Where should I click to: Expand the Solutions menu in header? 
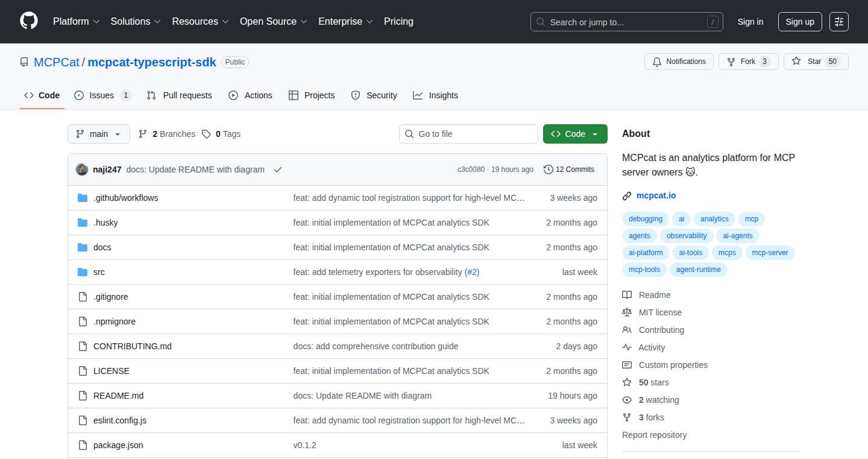136,22
